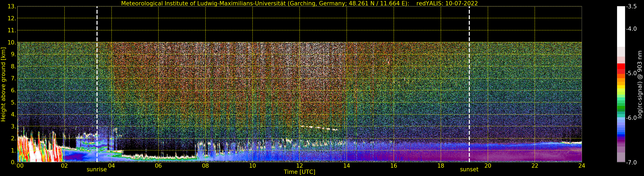Click height axis tick '5.'
This screenshot has height=176, width=644.
click(x=13, y=102)
